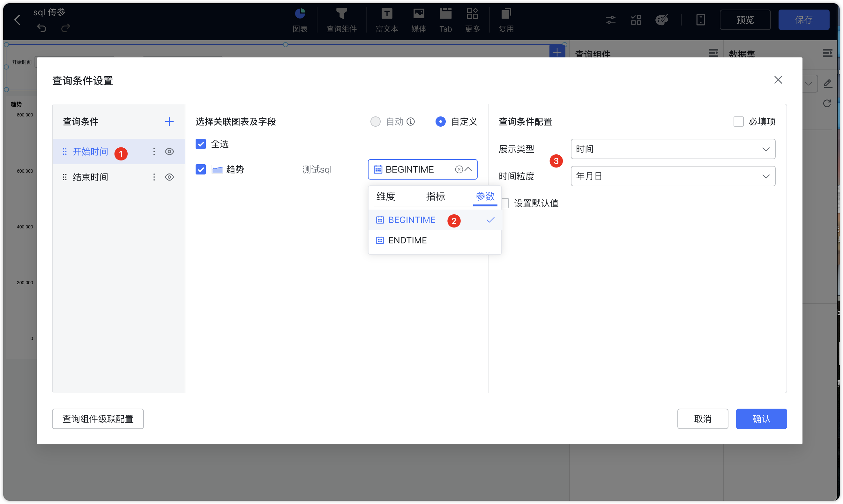Open the theme palette settings

[662, 20]
